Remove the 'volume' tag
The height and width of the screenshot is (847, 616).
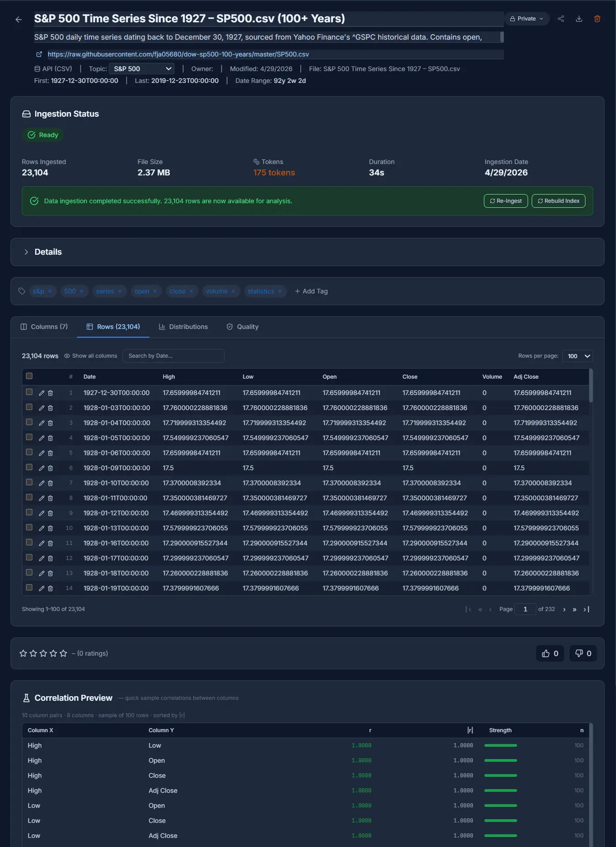tap(233, 291)
